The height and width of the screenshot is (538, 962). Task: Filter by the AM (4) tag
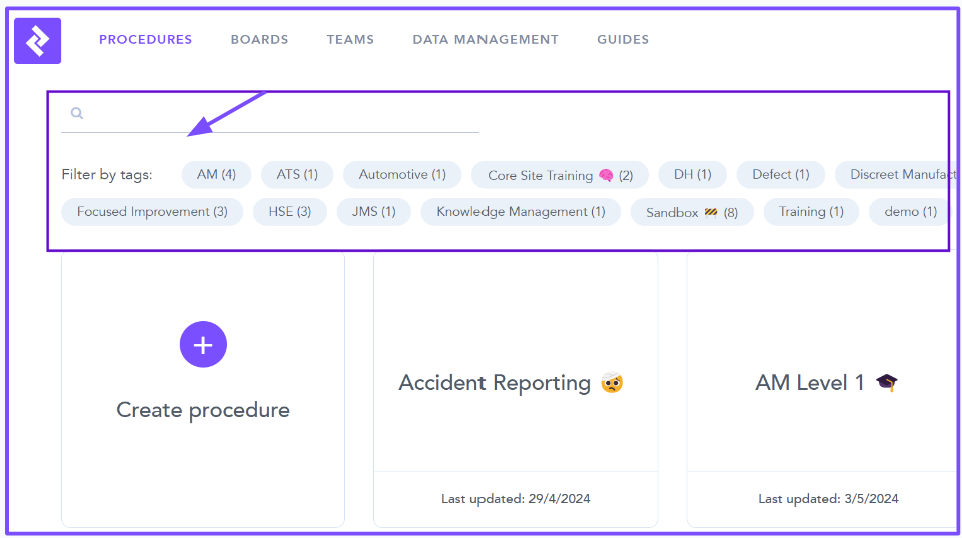point(216,174)
